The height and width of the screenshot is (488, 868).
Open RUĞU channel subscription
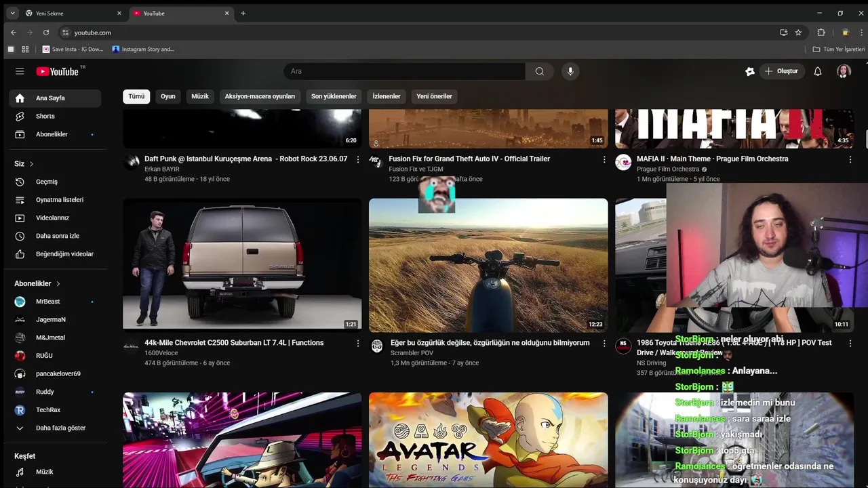[x=56, y=356]
